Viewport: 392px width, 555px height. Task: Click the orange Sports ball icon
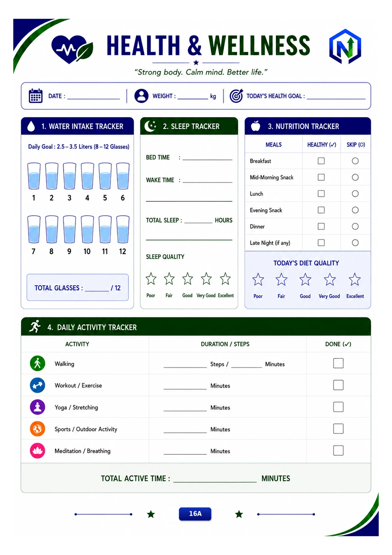[37, 429]
